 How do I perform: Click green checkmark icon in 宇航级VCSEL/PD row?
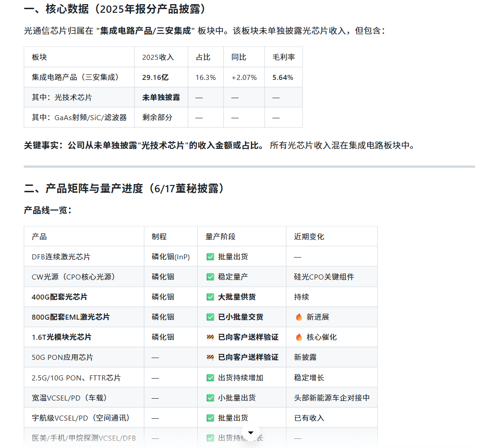click(210, 418)
